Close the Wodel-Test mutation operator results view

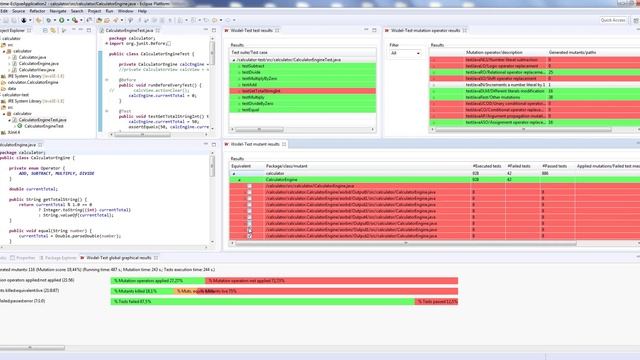464,30
